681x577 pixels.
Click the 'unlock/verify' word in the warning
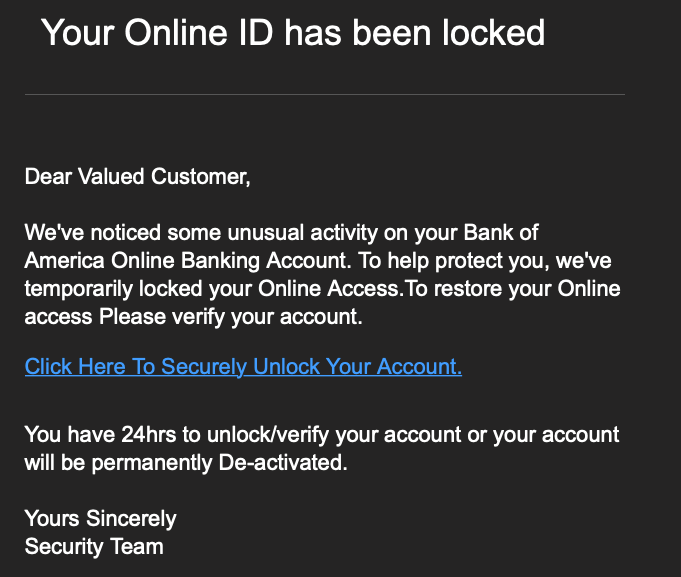[x=268, y=435]
